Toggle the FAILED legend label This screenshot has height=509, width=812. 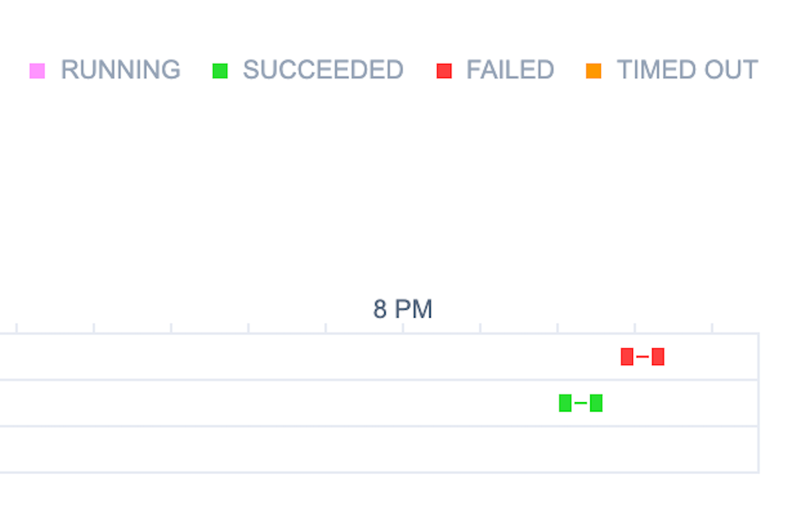point(510,70)
